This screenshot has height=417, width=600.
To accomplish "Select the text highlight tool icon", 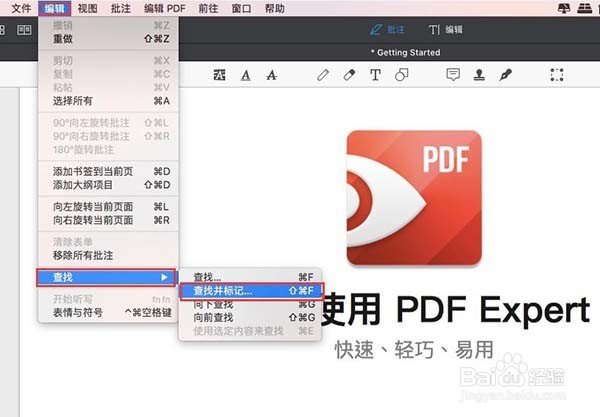I will pyautogui.click(x=219, y=75).
